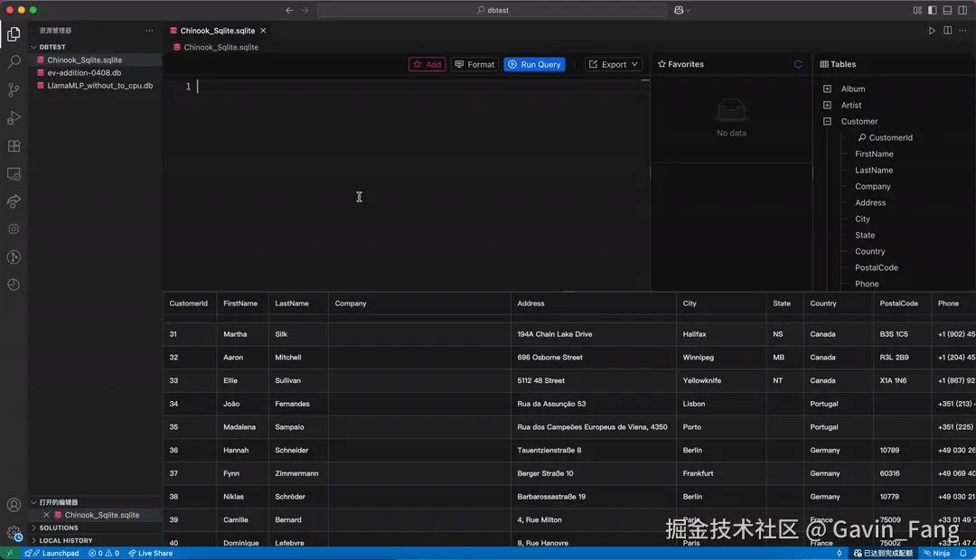976x560 pixels.
Task: Open Source Control view
Action: tap(14, 89)
